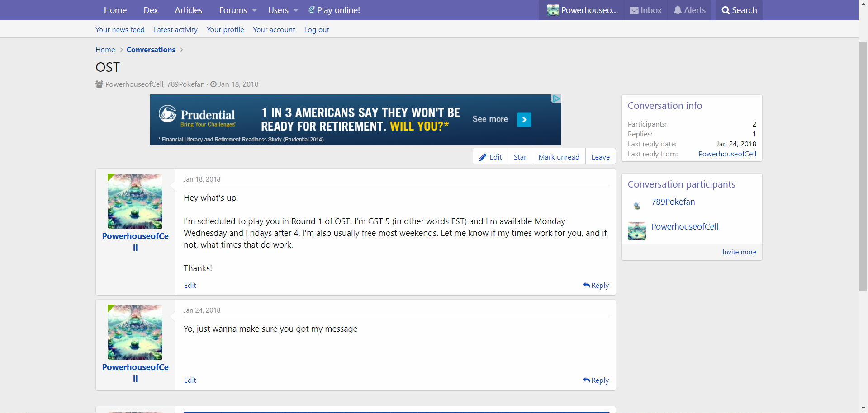Edit the Jan 18 message
868x413 pixels.
point(190,286)
